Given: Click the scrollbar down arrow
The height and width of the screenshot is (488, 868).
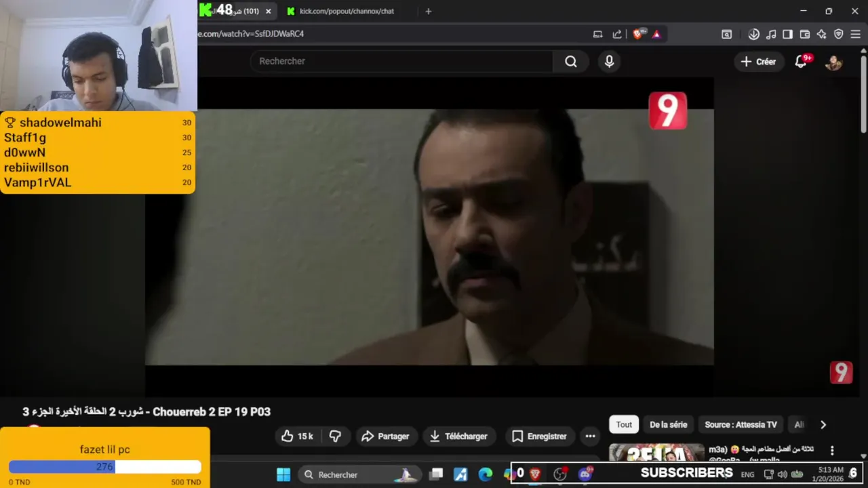Looking at the screenshot, I should (x=863, y=456).
